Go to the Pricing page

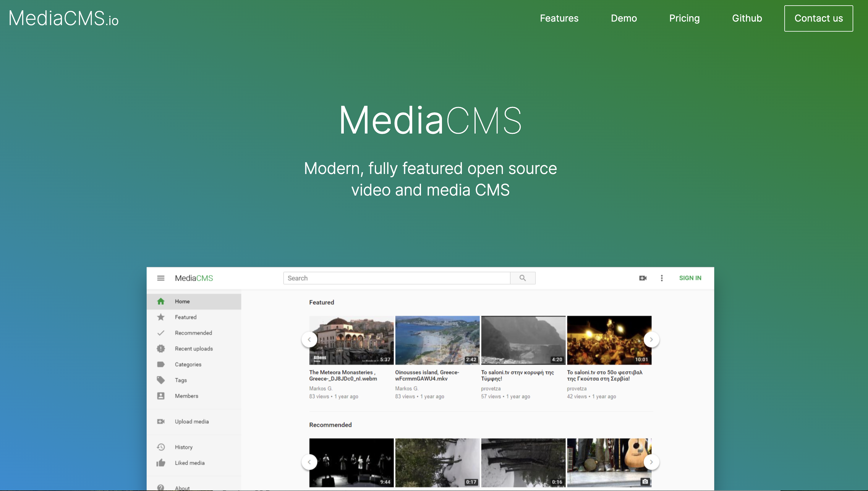coord(684,18)
